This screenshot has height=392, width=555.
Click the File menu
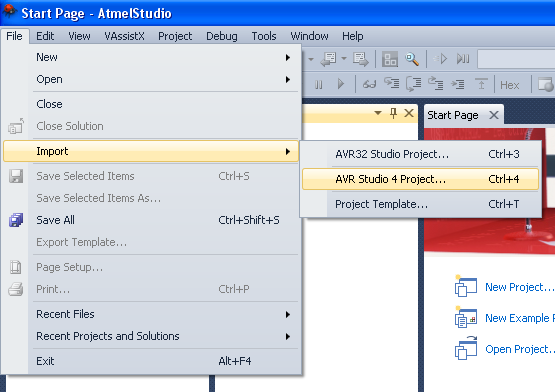coord(14,36)
